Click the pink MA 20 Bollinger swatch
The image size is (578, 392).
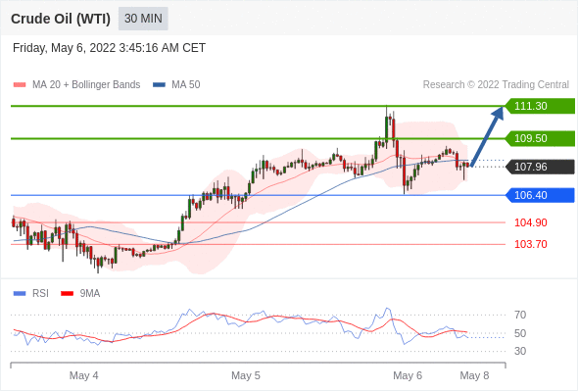20,85
